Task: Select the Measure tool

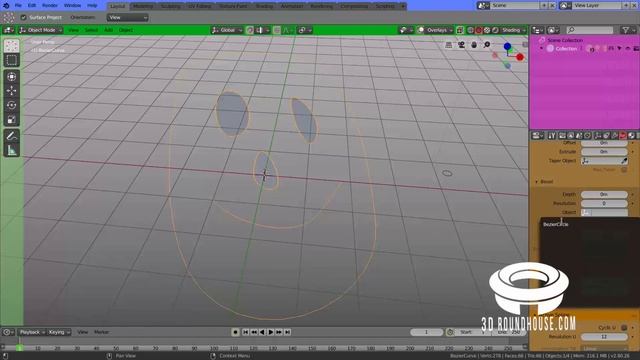Action: [11, 150]
